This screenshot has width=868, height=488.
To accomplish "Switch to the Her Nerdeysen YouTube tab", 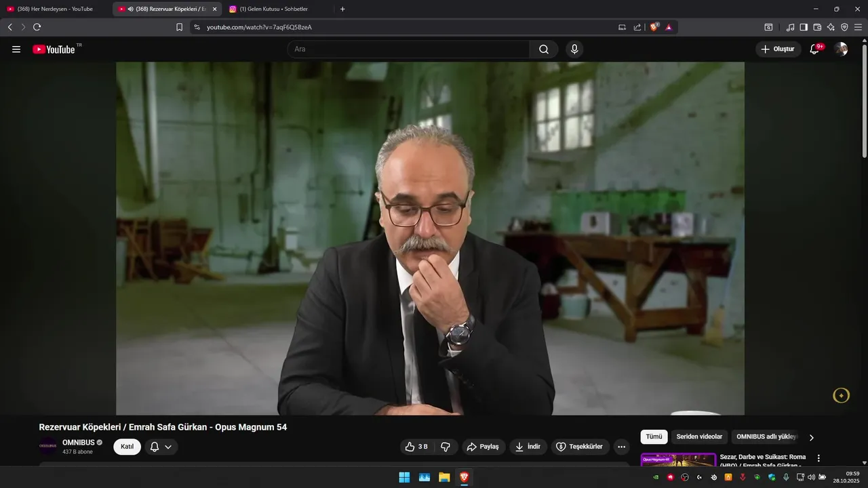I will point(55,9).
